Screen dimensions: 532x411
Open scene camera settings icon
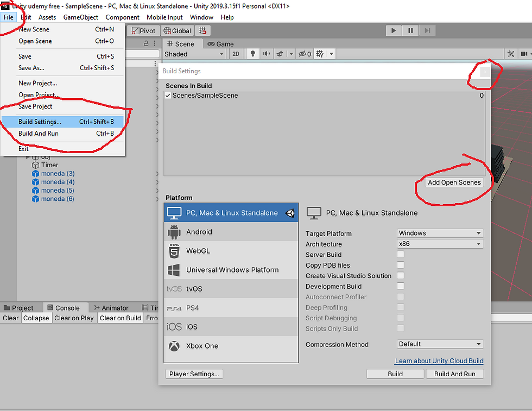pyautogui.click(x=524, y=54)
